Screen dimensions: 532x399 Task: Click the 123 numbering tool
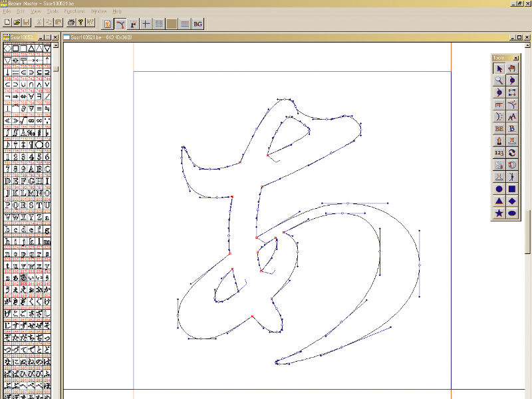(x=499, y=153)
